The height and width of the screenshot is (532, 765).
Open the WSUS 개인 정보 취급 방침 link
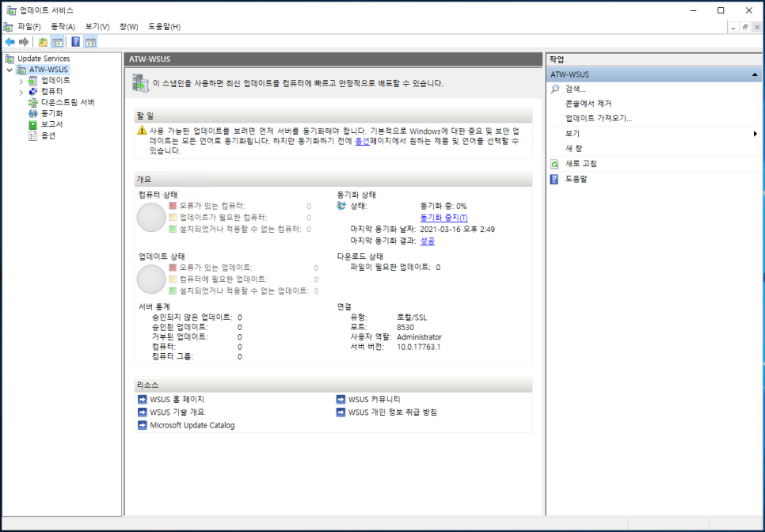[x=393, y=412]
